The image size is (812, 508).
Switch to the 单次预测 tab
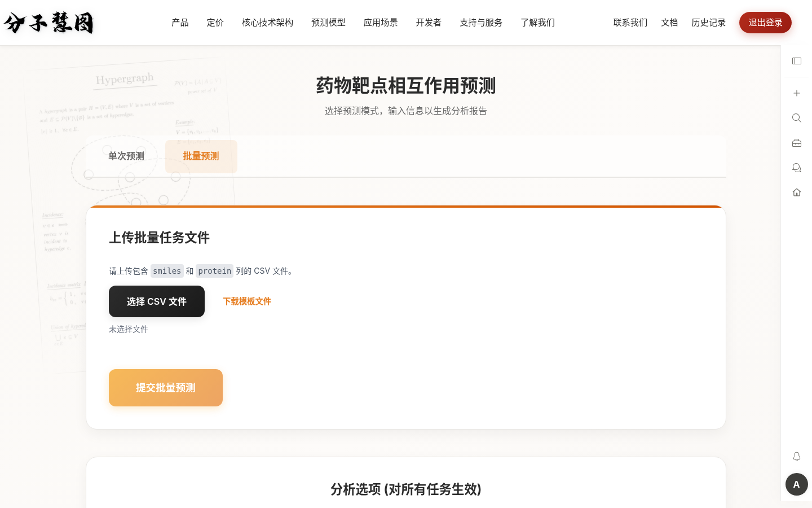(x=126, y=156)
